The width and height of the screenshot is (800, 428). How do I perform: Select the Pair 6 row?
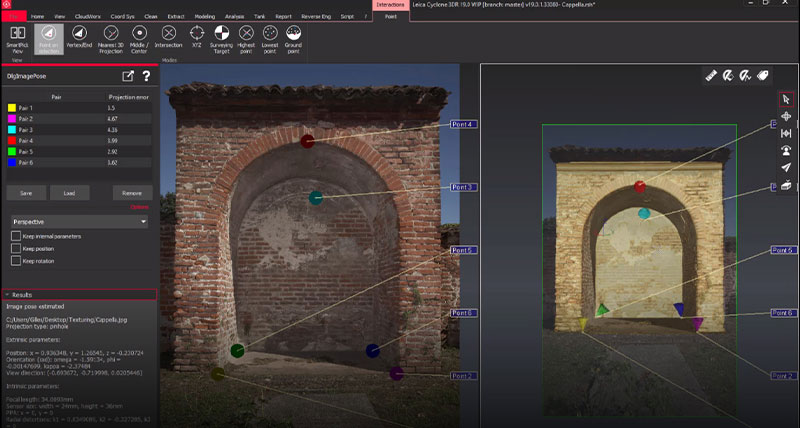pos(79,162)
